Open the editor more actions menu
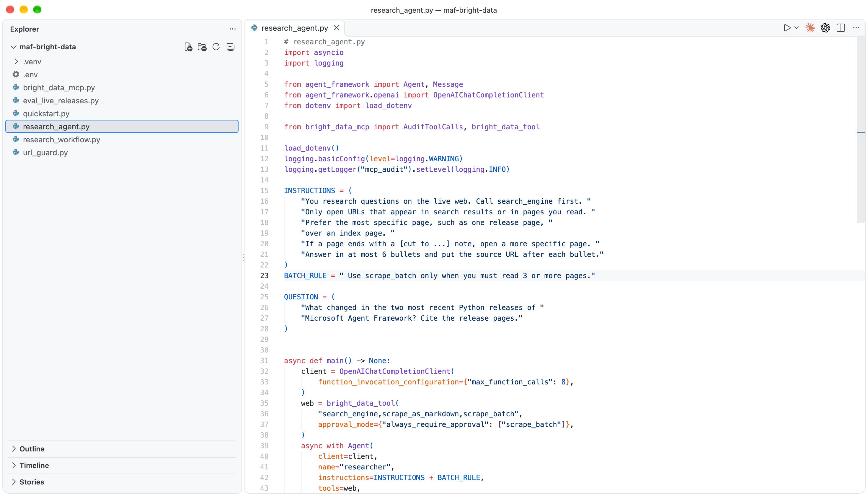868x496 pixels. click(856, 28)
